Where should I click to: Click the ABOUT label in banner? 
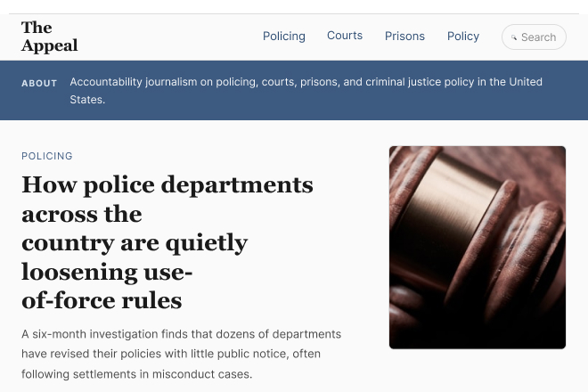coord(39,83)
